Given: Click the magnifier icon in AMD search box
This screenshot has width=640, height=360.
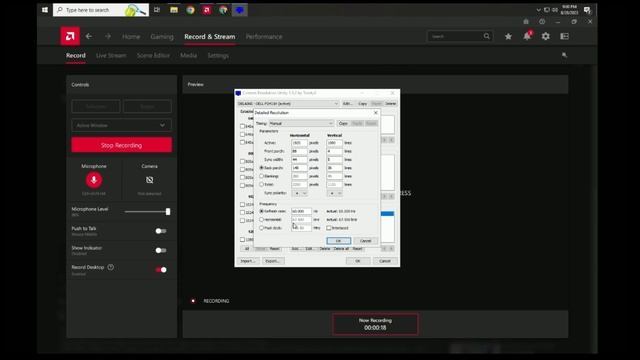Looking at the screenshot, I should [x=487, y=36].
